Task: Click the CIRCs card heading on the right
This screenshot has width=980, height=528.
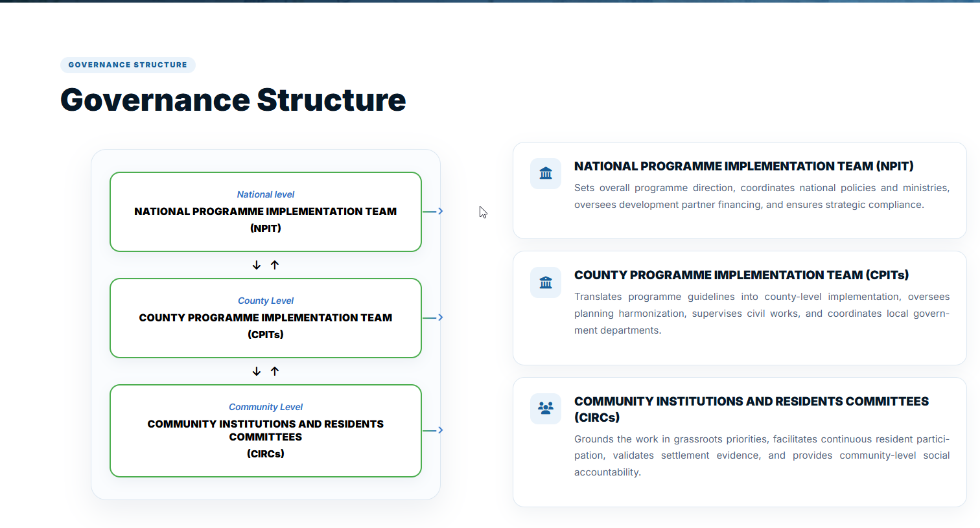Action: tap(752, 409)
